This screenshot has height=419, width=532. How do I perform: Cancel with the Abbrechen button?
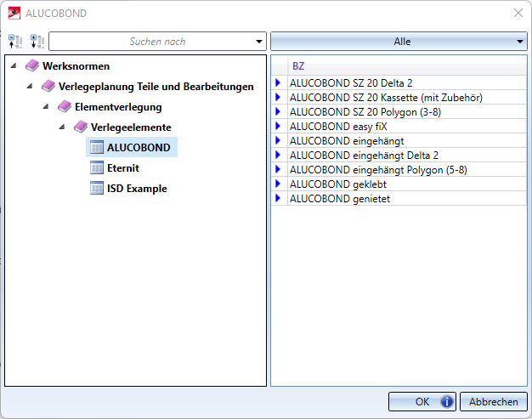[x=493, y=402]
